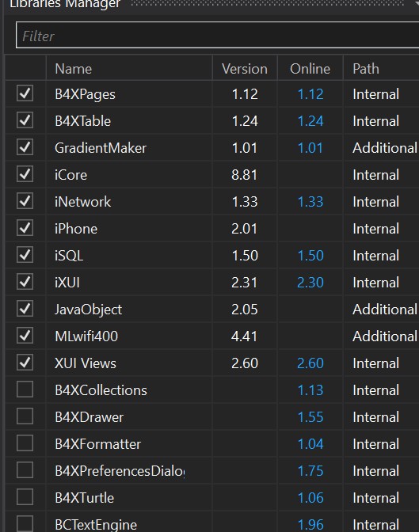The image size is (419, 532).
Task: Uncheck the GradientMaker library checkbox
Action: pyautogui.click(x=25, y=147)
